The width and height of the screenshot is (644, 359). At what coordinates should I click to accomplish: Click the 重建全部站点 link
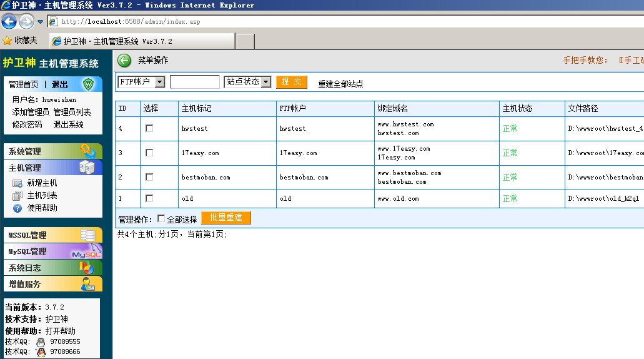[340, 84]
